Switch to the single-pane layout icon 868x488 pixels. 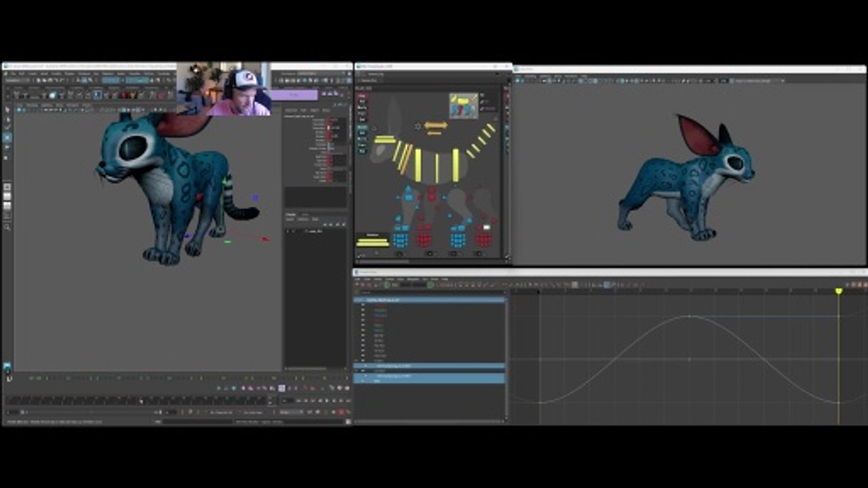[x=7, y=187]
